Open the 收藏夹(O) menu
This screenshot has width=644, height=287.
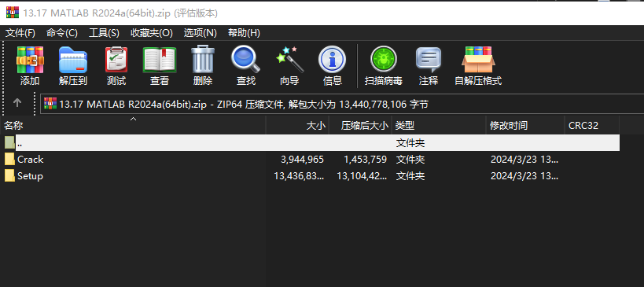[152, 33]
